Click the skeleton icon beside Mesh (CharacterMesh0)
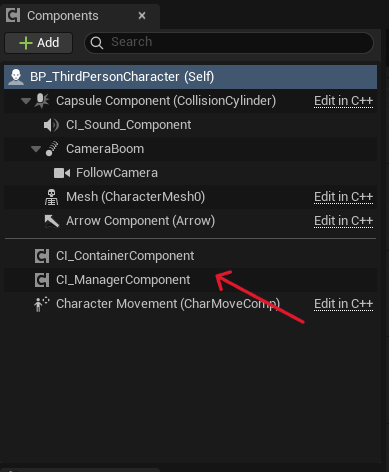This screenshot has width=389, height=472. point(51,197)
